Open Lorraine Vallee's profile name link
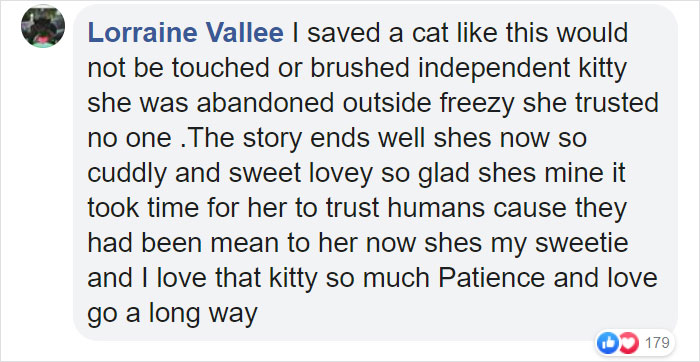Image resolution: width=700 pixels, height=362 pixels. (186, 33)
